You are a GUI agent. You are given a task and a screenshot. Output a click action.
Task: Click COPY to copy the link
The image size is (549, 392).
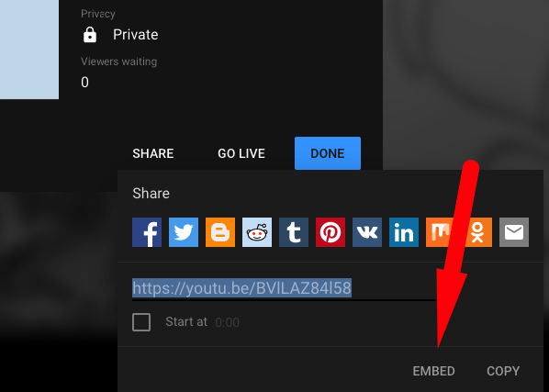[503, 371]
